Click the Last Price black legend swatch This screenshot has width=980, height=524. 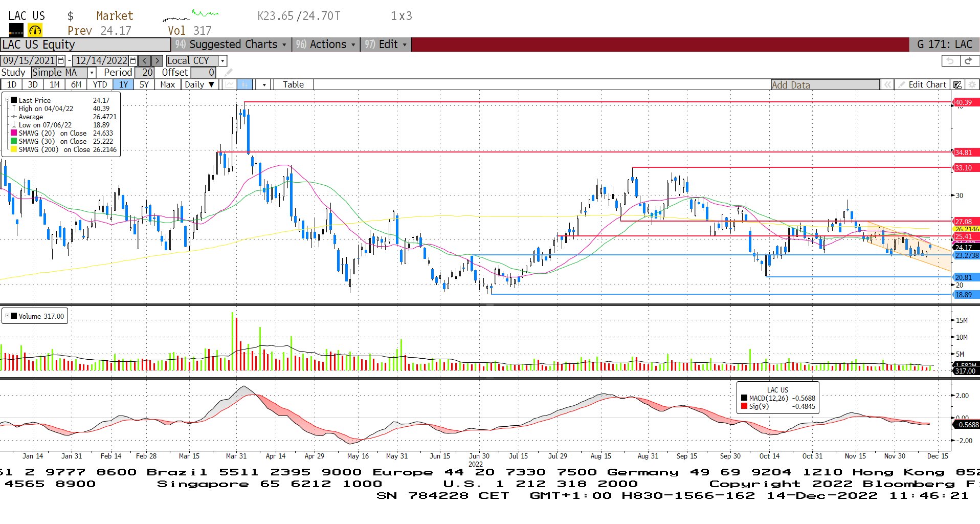click(x=14, y=100)
